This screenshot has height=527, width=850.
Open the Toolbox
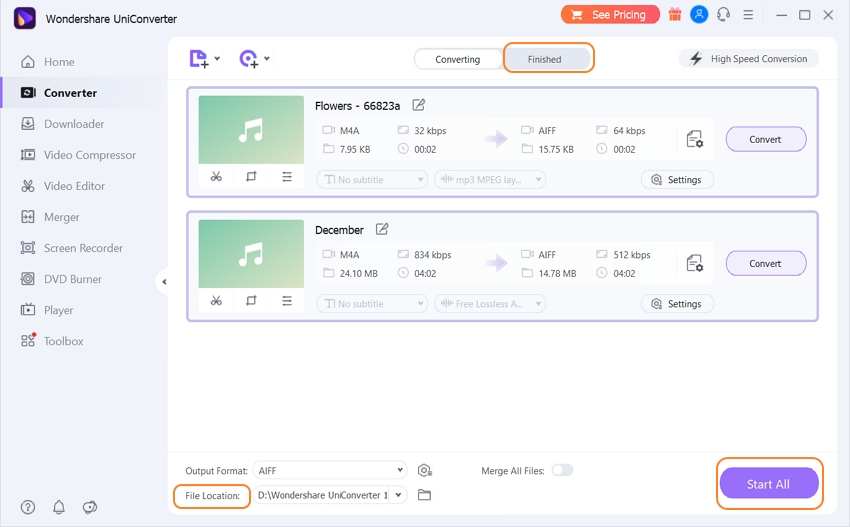(52, 341)
